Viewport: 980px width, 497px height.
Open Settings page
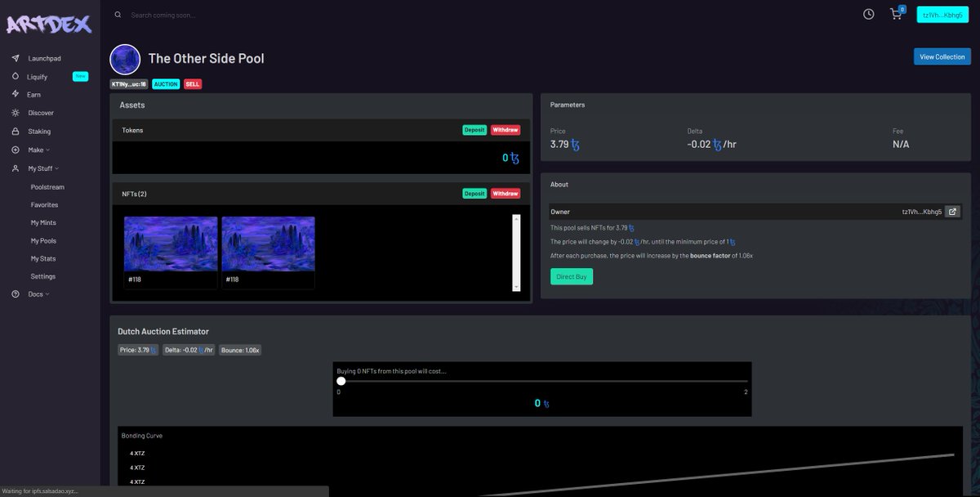pyautogui.click(x=43, y=276)
